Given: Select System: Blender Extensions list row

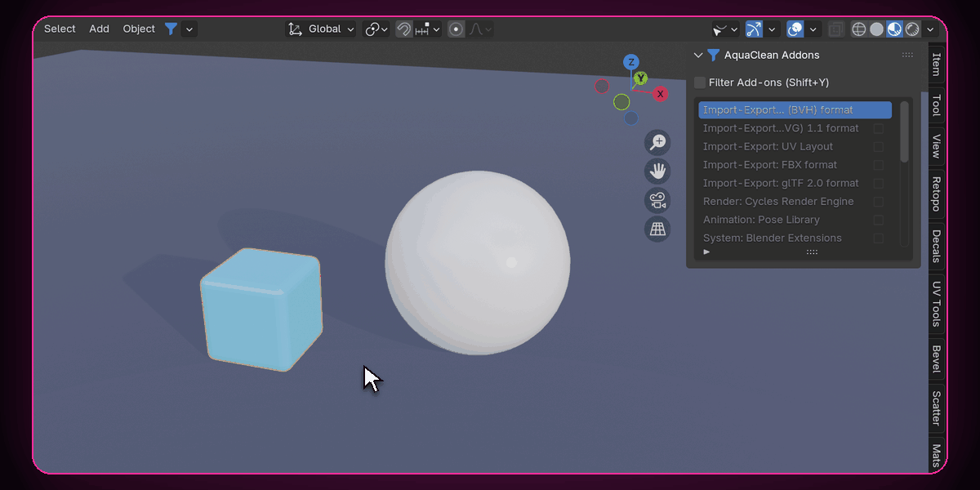Looking at the screenshot, I should coord(795,238).
